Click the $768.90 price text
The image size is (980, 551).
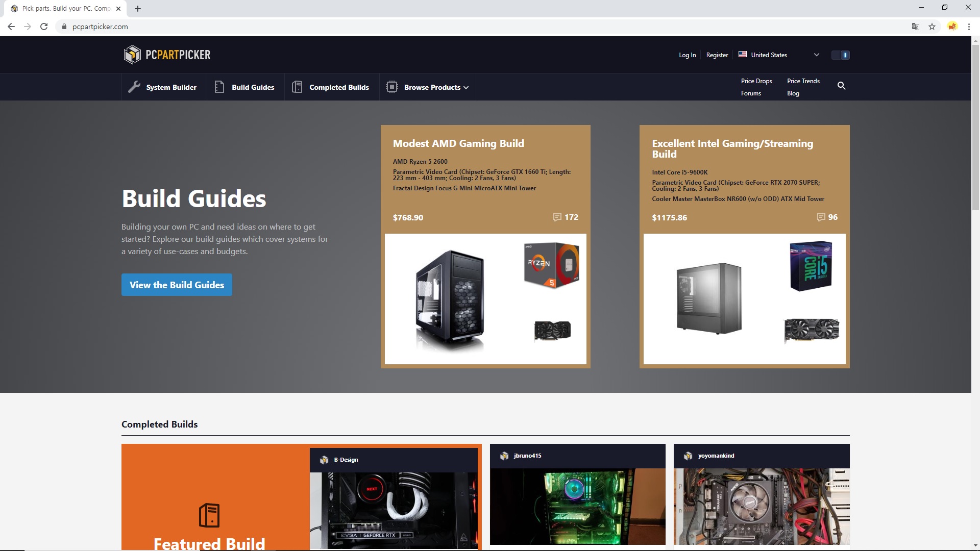(x=408, y=217)
